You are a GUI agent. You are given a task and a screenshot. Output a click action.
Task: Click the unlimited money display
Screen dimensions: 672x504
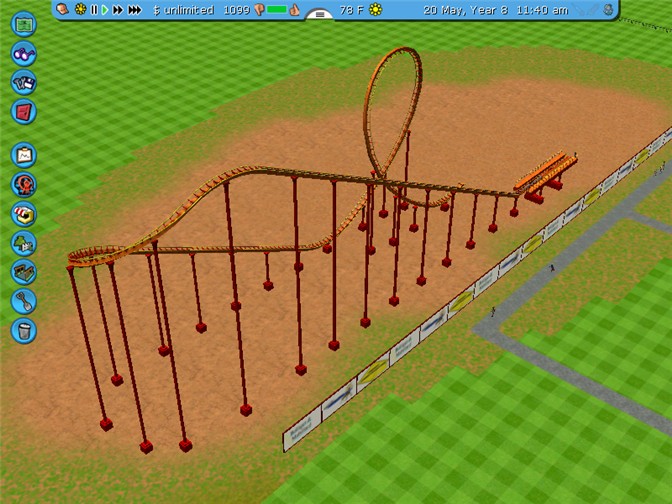[183, 10]
